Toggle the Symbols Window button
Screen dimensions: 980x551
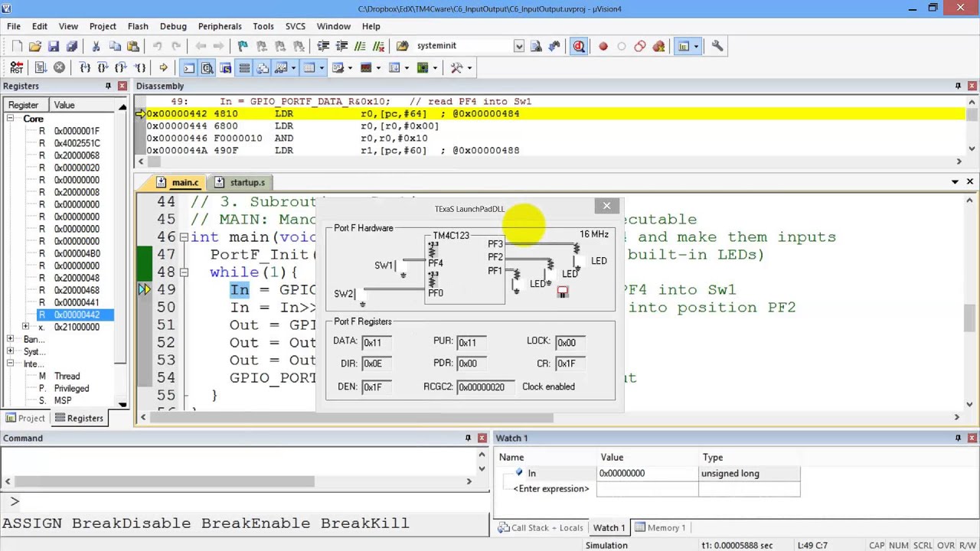225,68
